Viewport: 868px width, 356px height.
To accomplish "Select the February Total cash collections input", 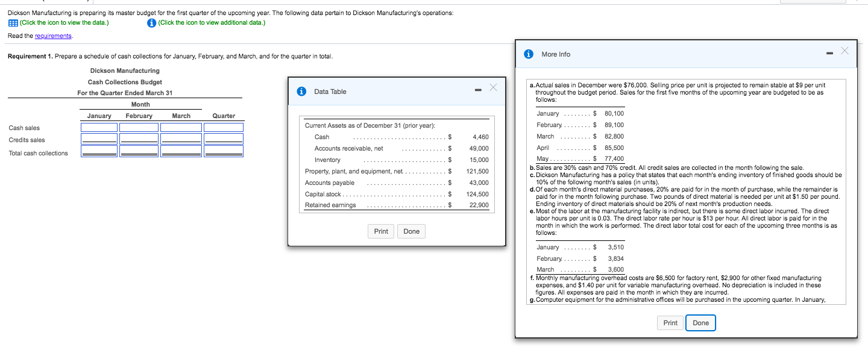I will (x=139, y=151).
